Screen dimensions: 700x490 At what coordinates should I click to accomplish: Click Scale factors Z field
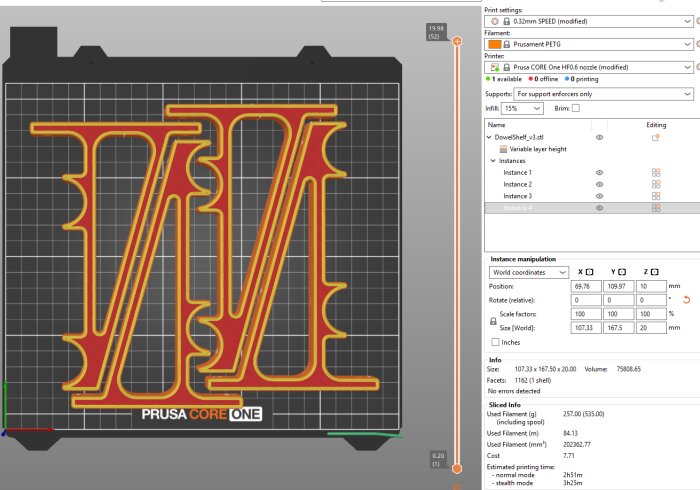coord(651,314)
